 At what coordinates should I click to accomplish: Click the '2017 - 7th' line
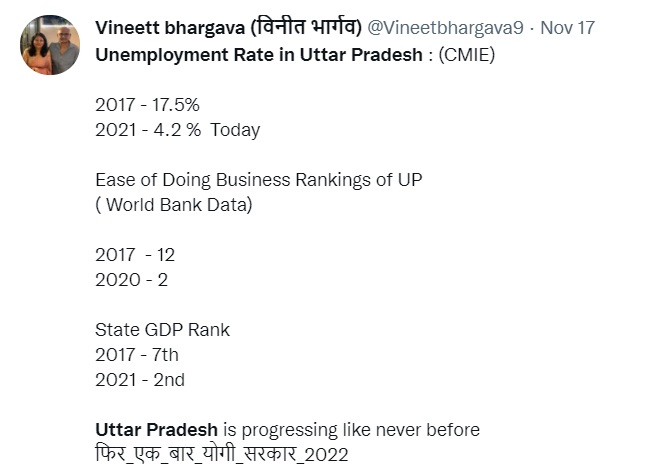pos(137,355)
